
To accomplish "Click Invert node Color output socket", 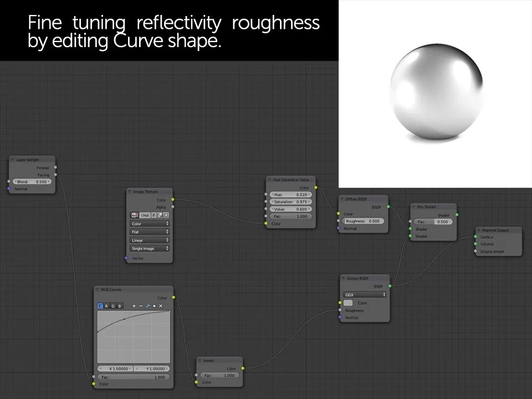I will tap(243, 368).
